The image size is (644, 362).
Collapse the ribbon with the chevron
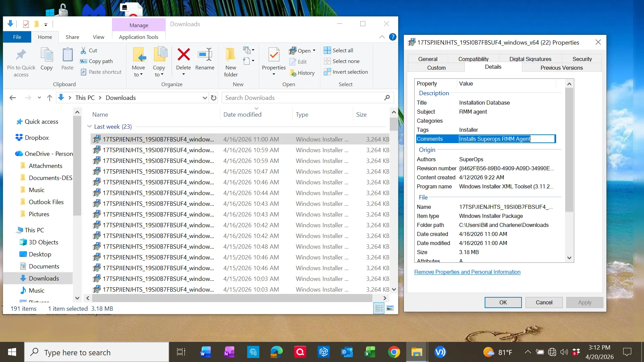pos(382,37)
